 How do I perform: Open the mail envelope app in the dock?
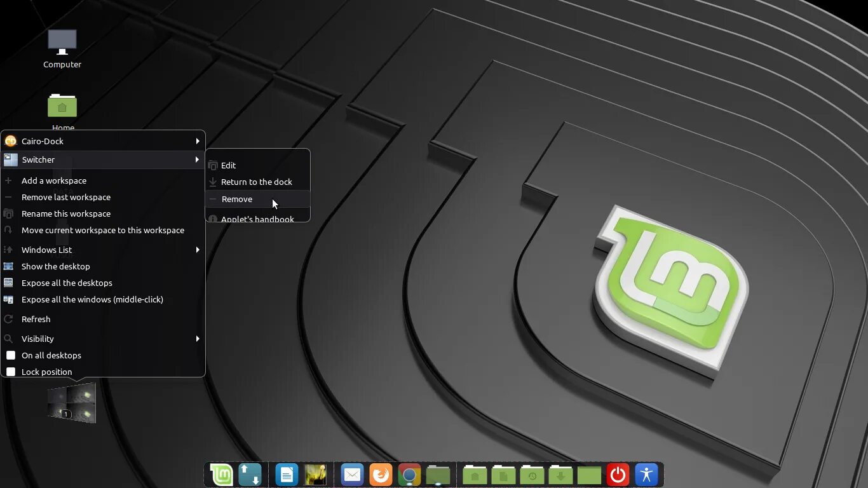click(352, 475)
